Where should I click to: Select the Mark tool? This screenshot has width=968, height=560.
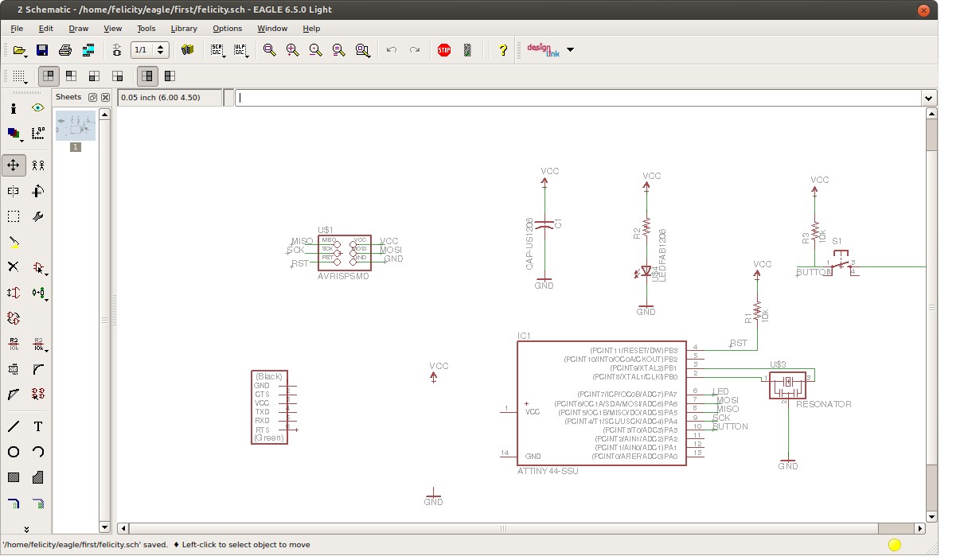pyautogui.click(x=37, y=134)
